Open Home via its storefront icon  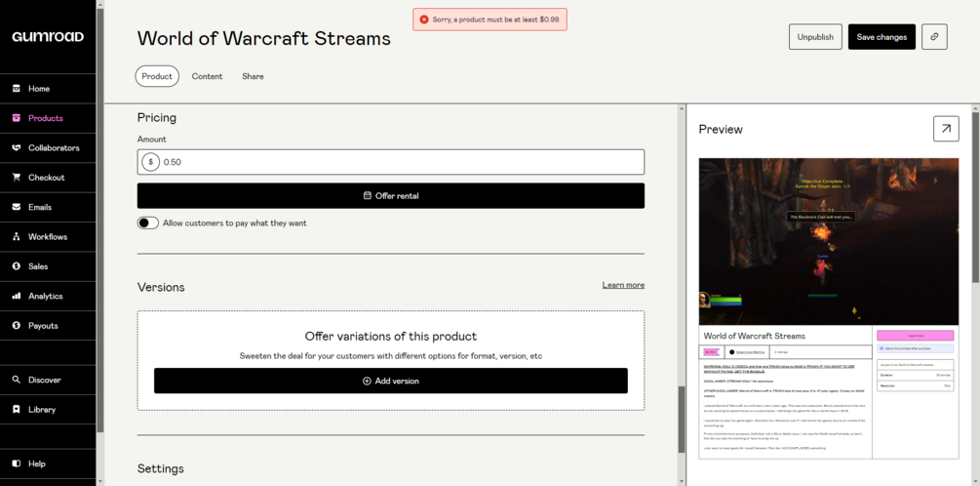[x=17, y=88]
